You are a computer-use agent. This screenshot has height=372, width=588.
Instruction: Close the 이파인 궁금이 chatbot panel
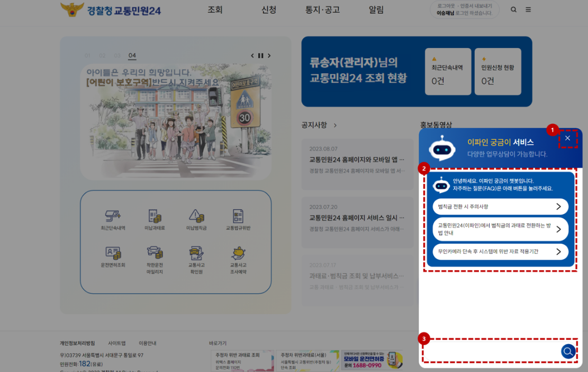[567, 138]
